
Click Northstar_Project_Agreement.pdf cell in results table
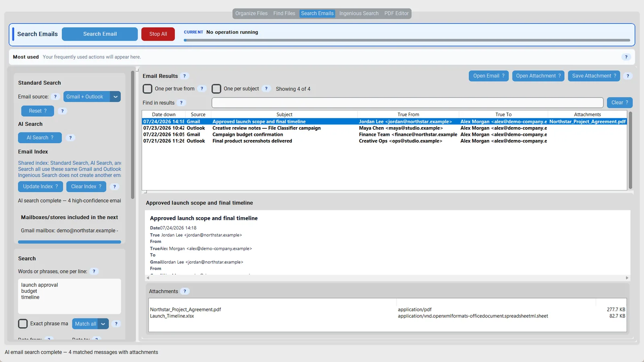coord(587,121)
